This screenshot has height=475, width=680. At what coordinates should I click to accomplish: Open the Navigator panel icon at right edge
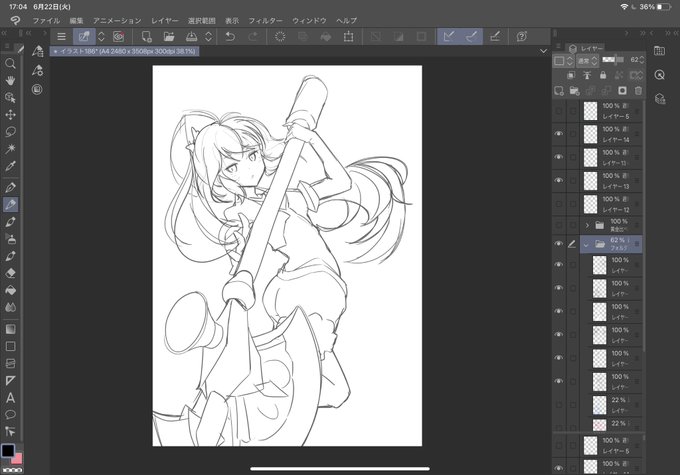[660, 75]
